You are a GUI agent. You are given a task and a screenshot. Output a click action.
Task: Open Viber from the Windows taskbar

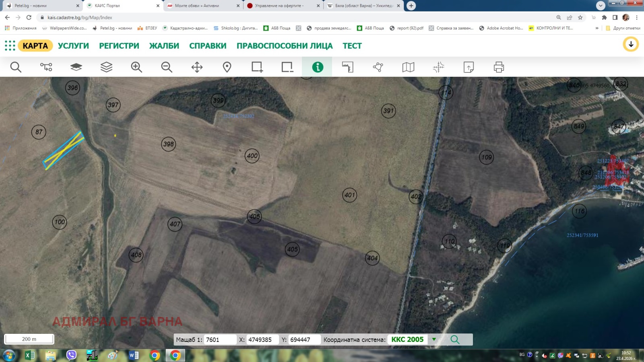pyautogui.click(x=71, y=355)
